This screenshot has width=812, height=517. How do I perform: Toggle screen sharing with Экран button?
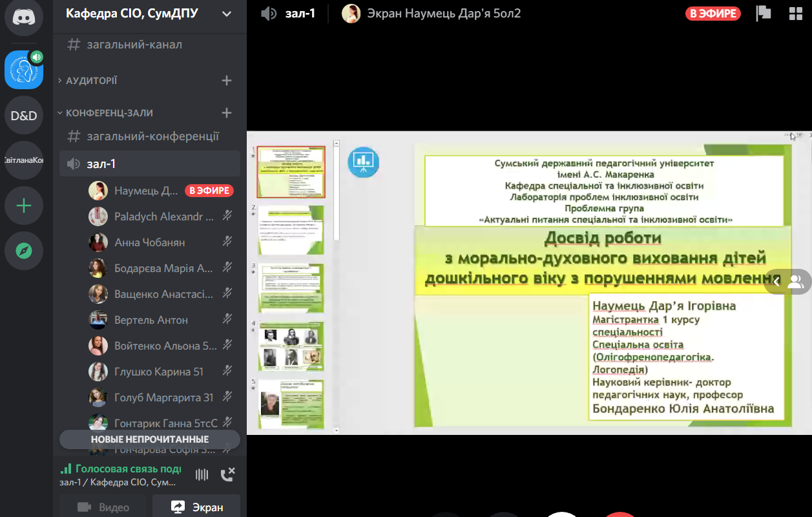tap(197, 507)
